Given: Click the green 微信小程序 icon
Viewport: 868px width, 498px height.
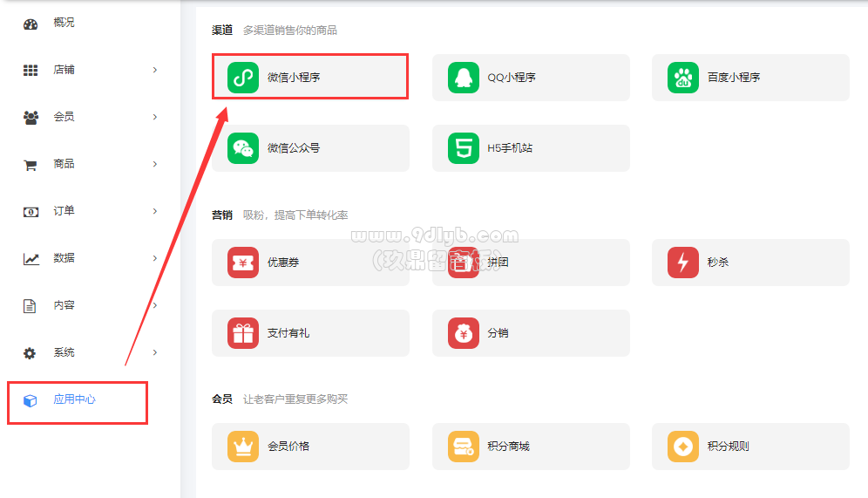Looking at the screenshot, I should coord(243,77).
